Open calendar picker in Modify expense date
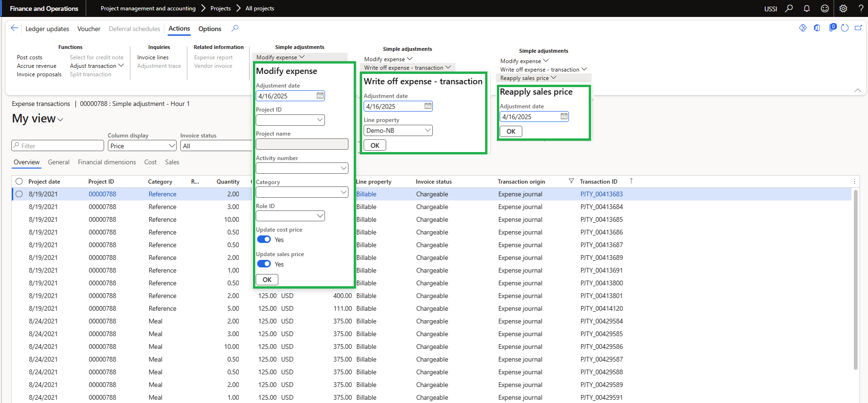Image resolution: width=868 pixels, height=403 pixels. coord(320,96)
